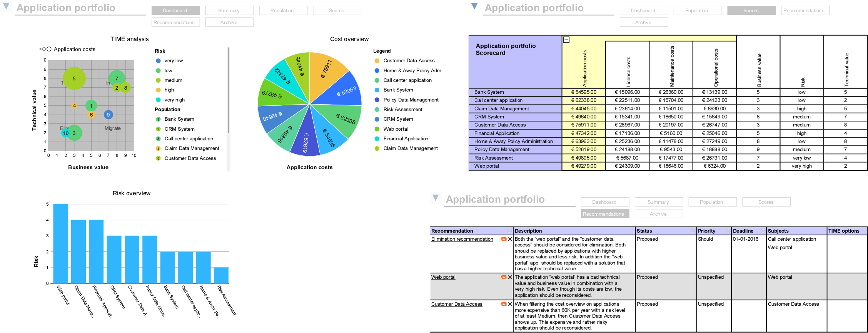Collapse the Application costs columns in scorecard
Image resolution: width=868 pixels, height=333 pixels.
coord(566,40)
